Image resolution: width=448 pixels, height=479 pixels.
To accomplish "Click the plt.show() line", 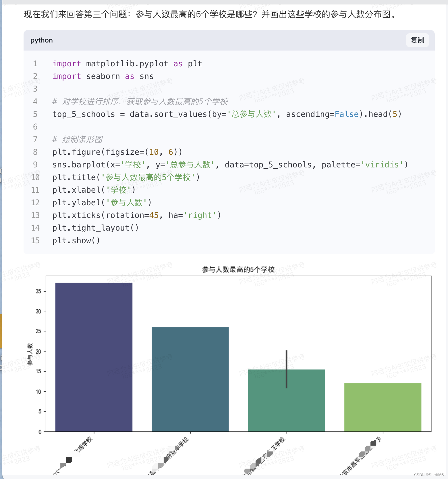I will click(x=76, y=240).
